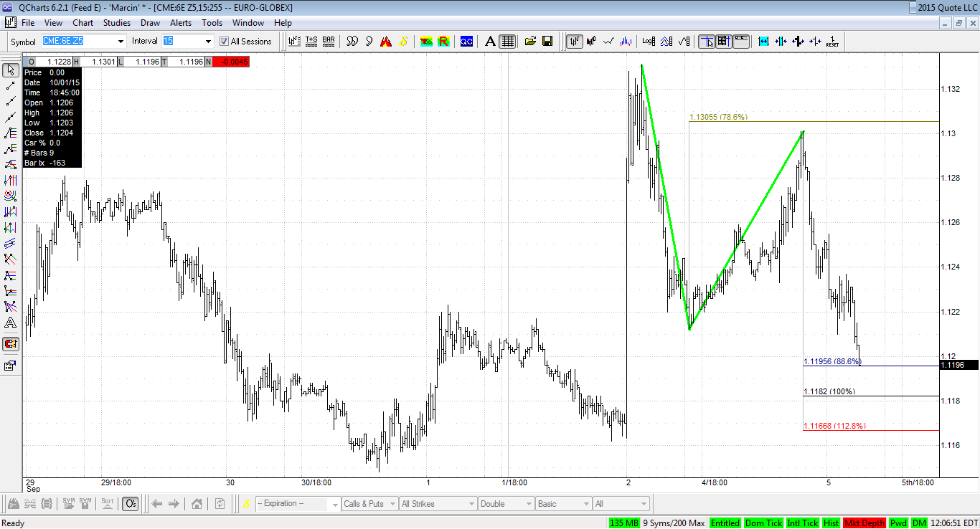
Task: Toggle the grid lines button
Action: 508,41
